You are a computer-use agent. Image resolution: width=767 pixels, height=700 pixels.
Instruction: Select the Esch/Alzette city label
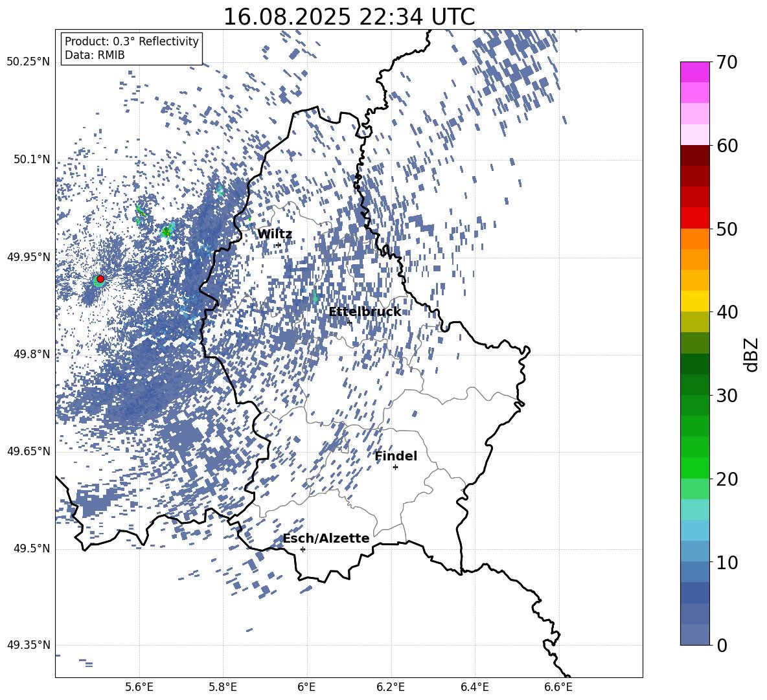coord(326,538)
